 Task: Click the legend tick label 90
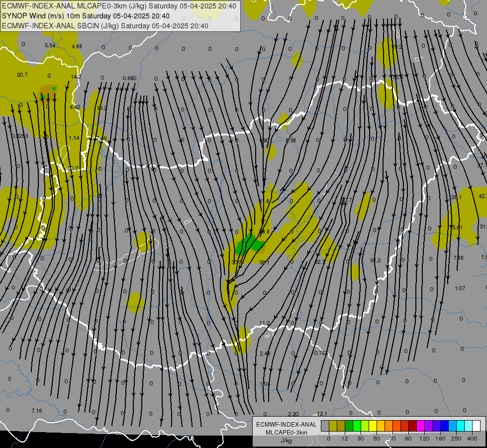pyautogui.click(x=408, y=439)
